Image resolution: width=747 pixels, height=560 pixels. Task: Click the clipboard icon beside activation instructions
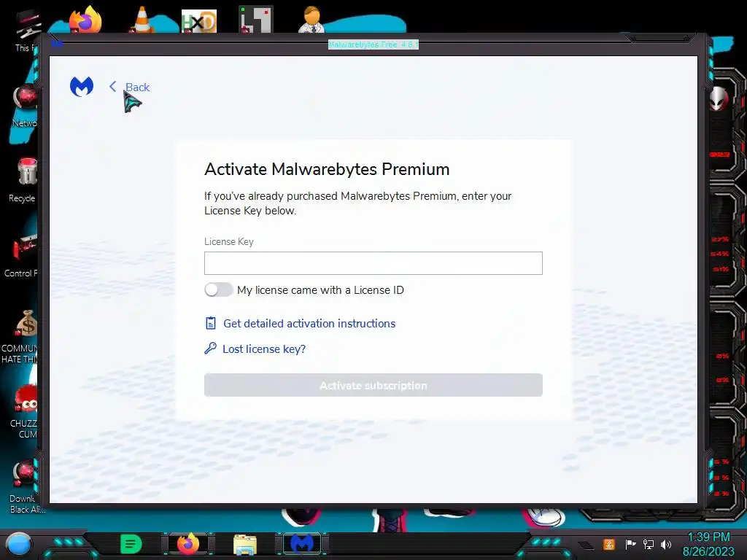(211, 323)
